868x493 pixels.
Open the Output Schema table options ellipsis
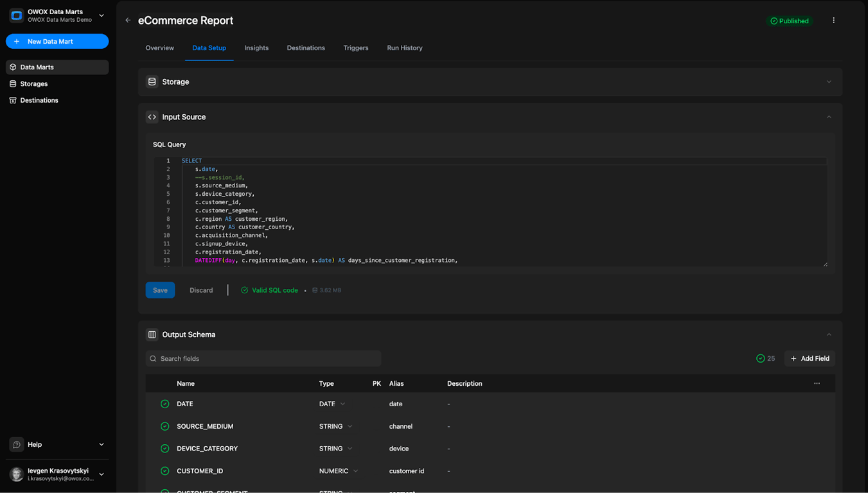tap(817, 383)
